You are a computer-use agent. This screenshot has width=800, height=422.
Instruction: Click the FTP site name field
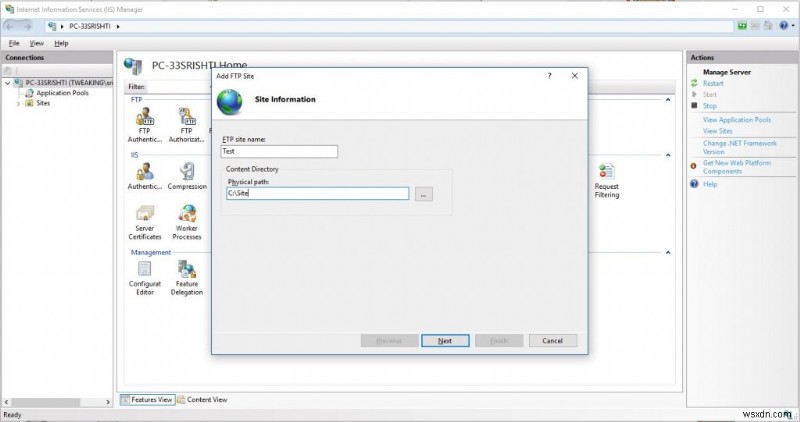click(x=279, y=151)
